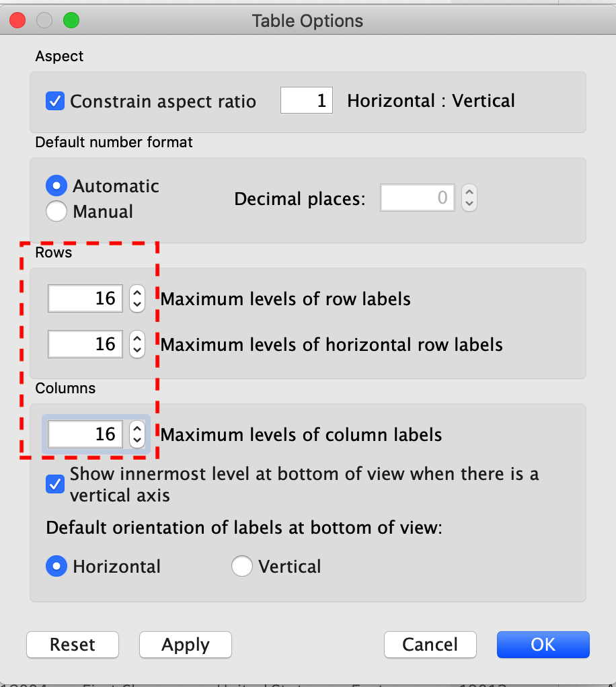Click the maximum row labels number field

(x=85, y=298)
